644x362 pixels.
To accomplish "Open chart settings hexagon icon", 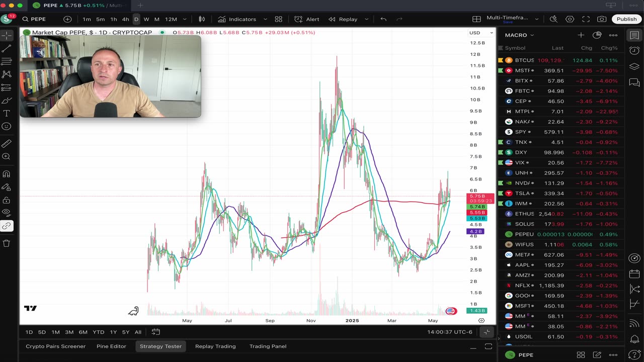I will tap(570, 19).
